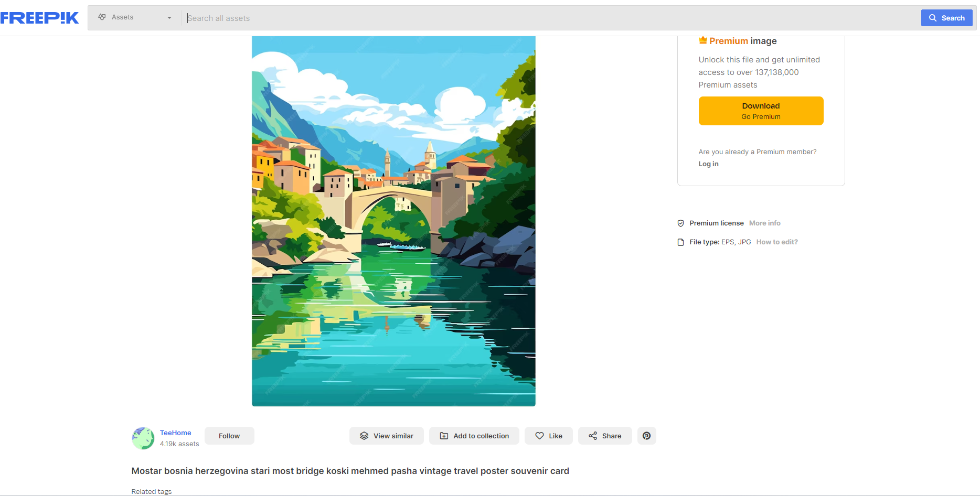980x496 pixels.
Task: Open the Assets category dropdown
Action: (x=135, y=17)
